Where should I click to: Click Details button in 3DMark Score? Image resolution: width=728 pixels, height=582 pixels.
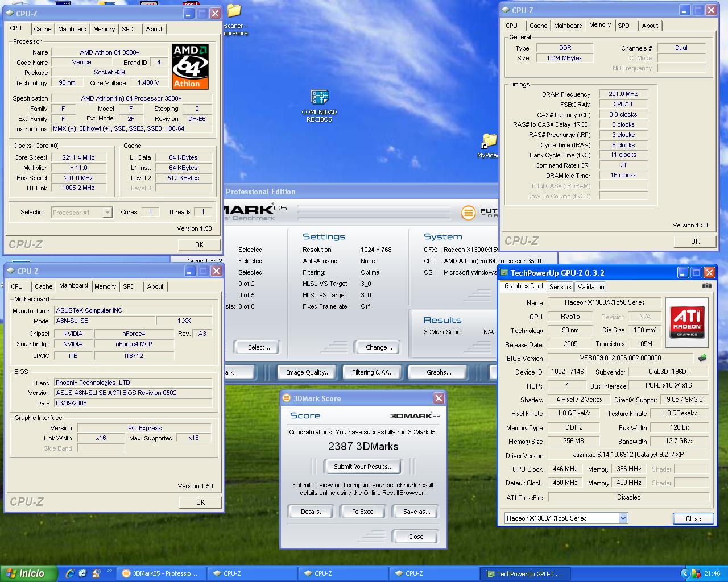(x=313, y=512)
